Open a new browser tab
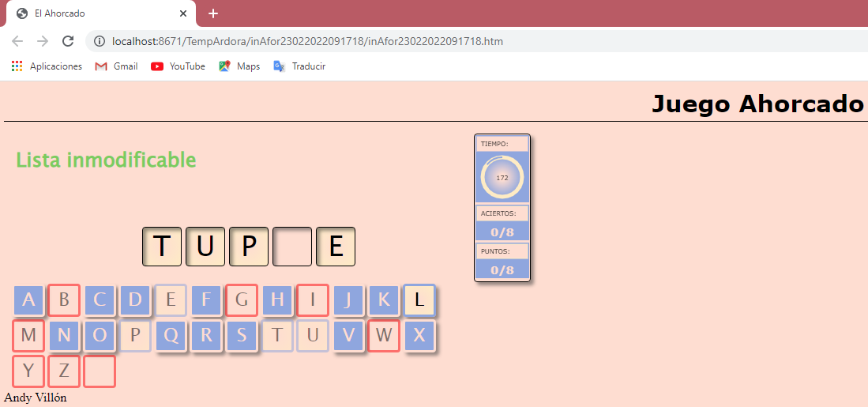This screenshot has height=407, width=868. (x=213, y=13)
